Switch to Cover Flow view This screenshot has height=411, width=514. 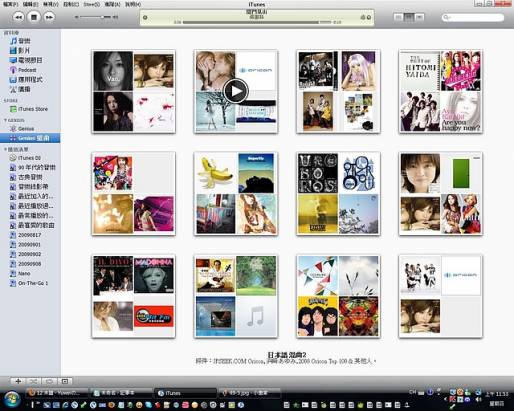[x=419, y=17]
